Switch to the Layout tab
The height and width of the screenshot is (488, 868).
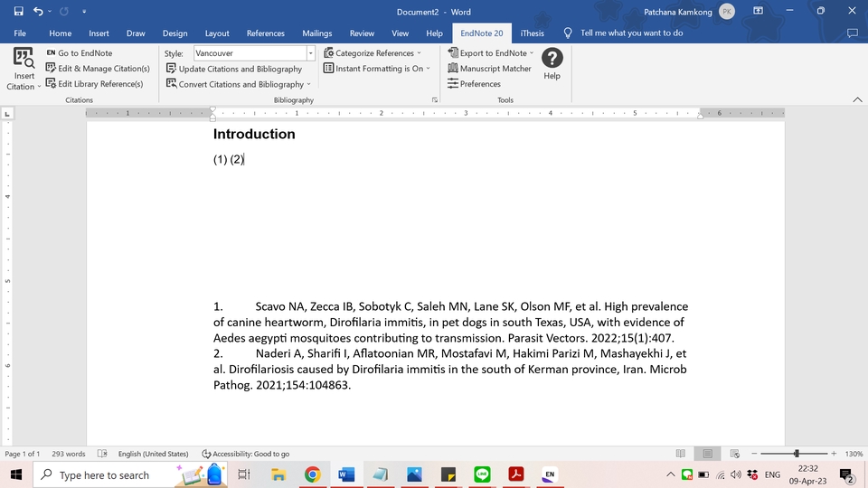pos(217,33)
